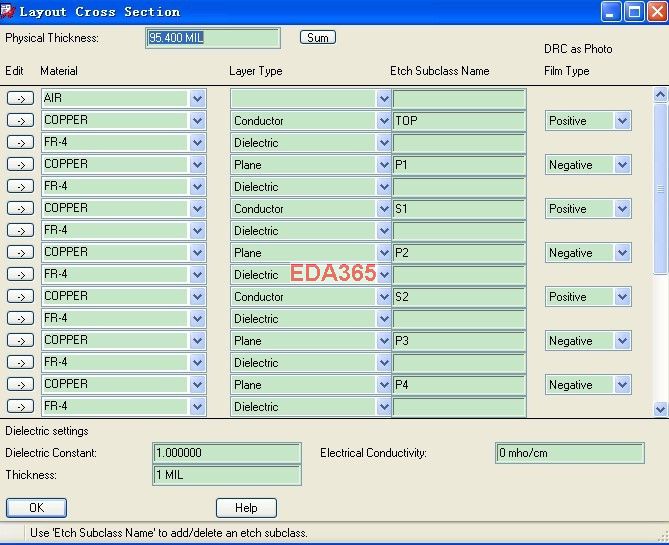Screen dimensions: 669x545
Task: Confirm the cross section with OK
Action: coord(36,508)
